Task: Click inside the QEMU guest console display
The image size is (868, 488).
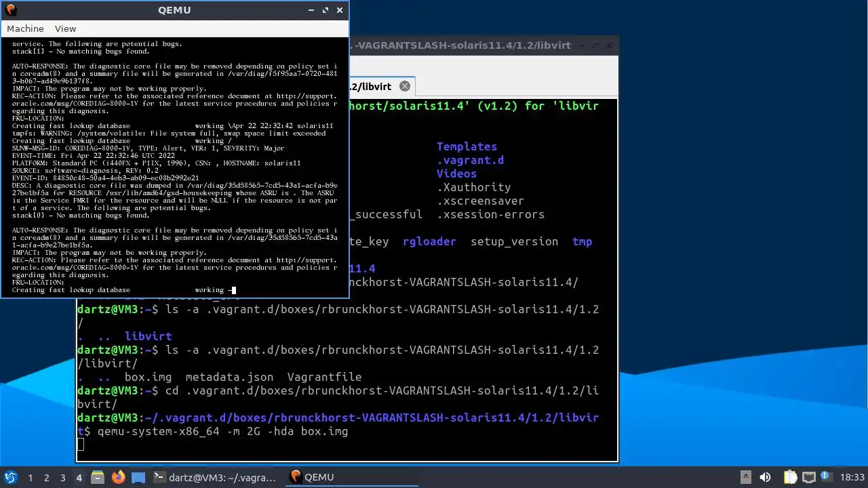Action: click(174, 167)
